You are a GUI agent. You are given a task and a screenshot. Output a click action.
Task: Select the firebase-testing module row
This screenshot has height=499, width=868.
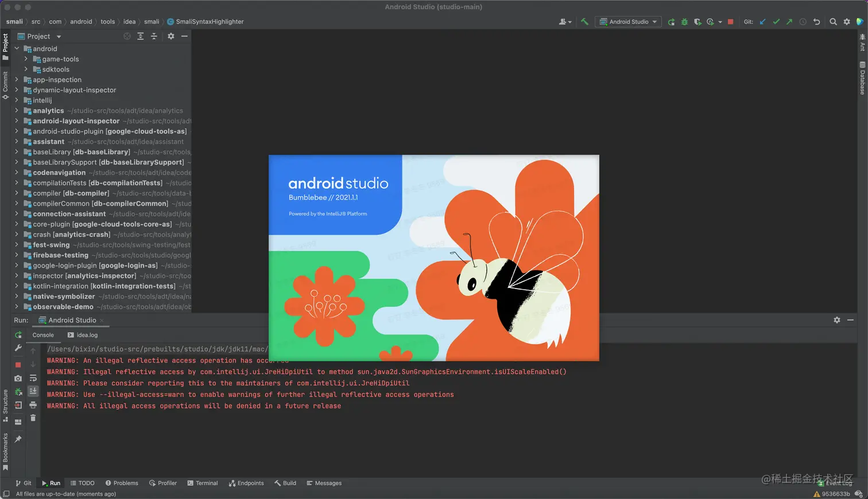click(102, 255)
